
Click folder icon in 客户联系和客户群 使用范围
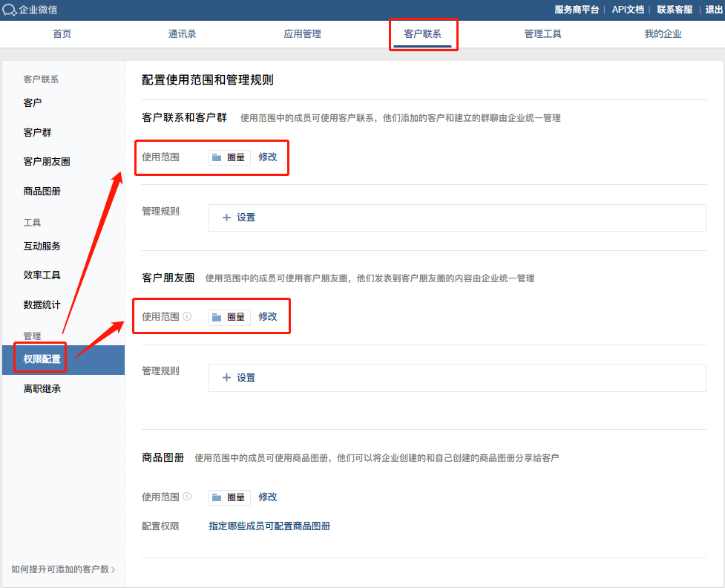pyautogui.click(x=217, y=157)
